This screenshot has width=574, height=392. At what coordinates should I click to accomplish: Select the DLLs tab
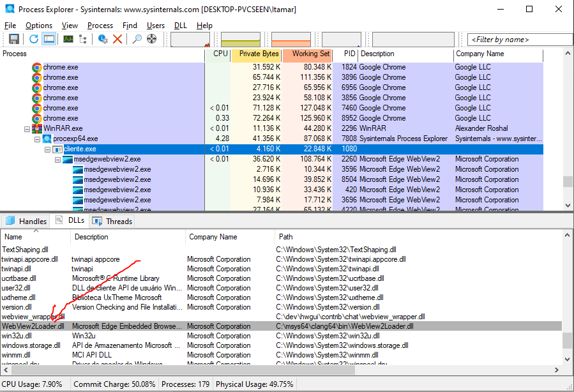[70, 220]
